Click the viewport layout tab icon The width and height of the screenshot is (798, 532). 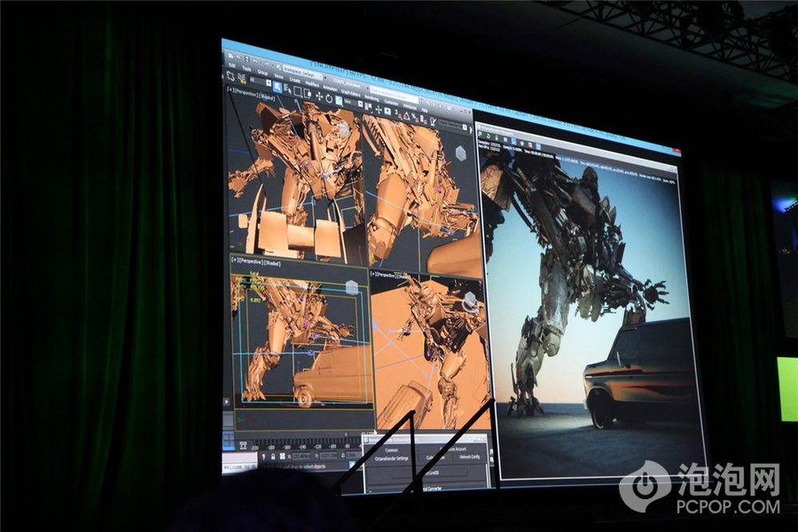tap(228, 440)
